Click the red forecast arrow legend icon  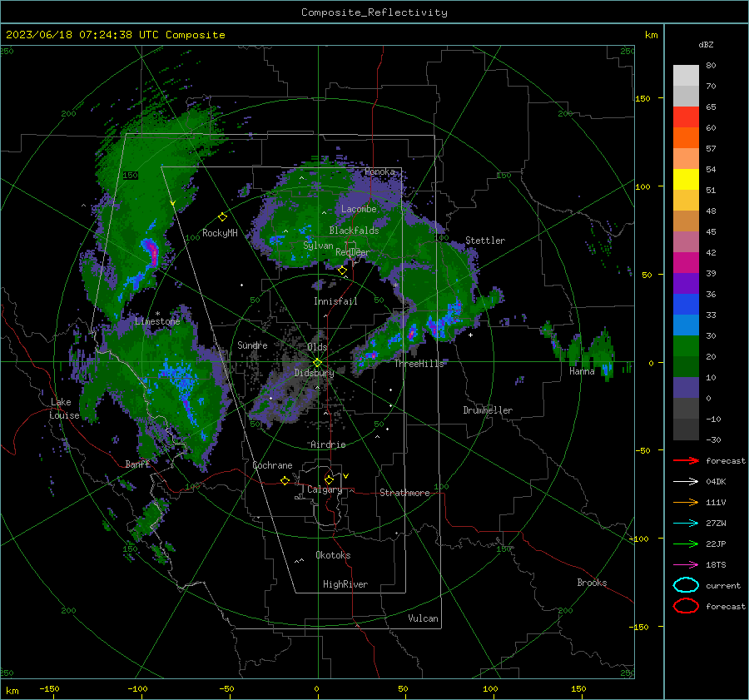[x=686, y=461]
